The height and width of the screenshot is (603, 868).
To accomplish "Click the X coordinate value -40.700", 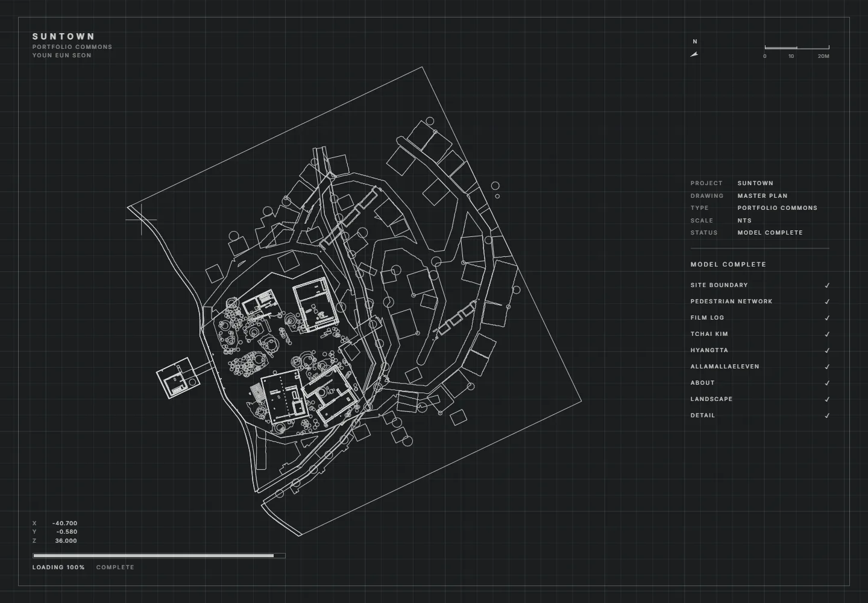I will pos(64,523).
